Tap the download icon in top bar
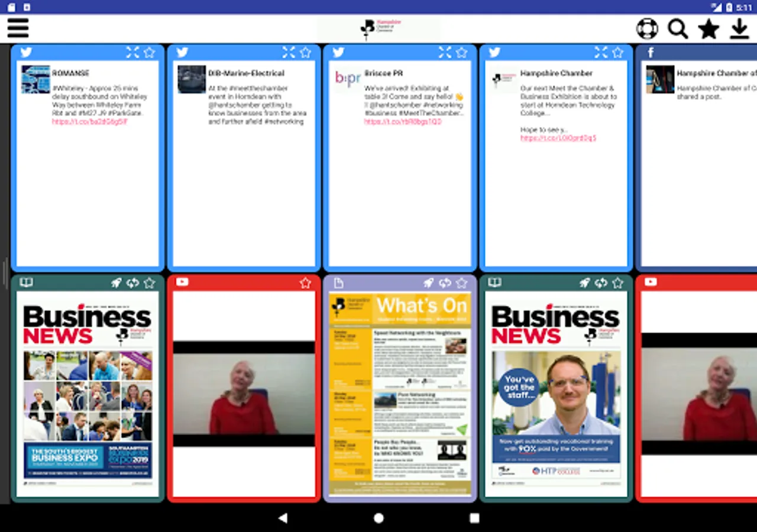 pos(739,28)
